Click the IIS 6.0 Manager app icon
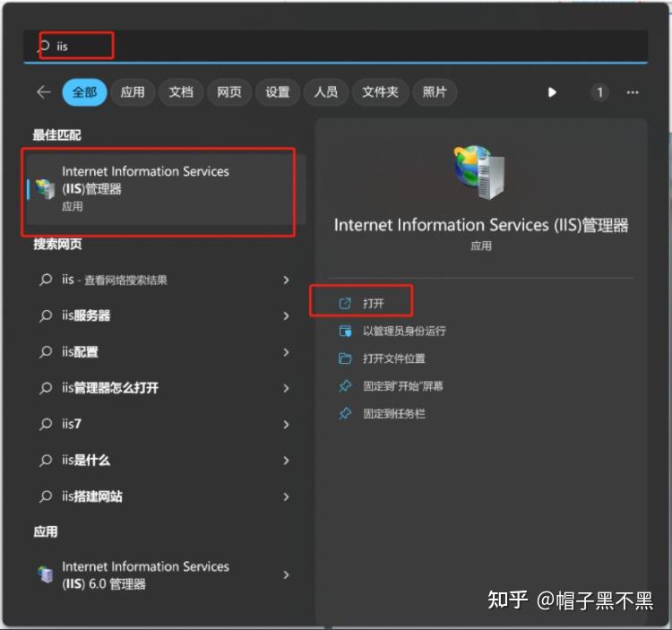 [45, 575]
